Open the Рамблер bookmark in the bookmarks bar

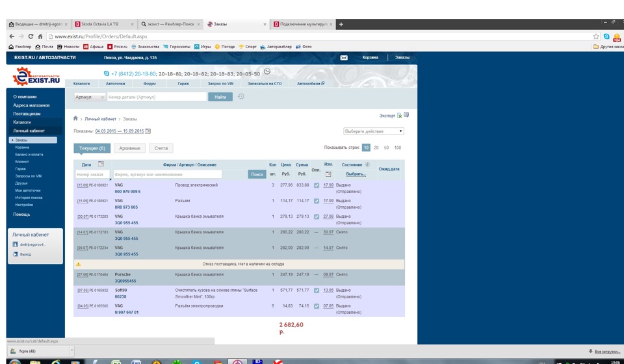(20, 47)
